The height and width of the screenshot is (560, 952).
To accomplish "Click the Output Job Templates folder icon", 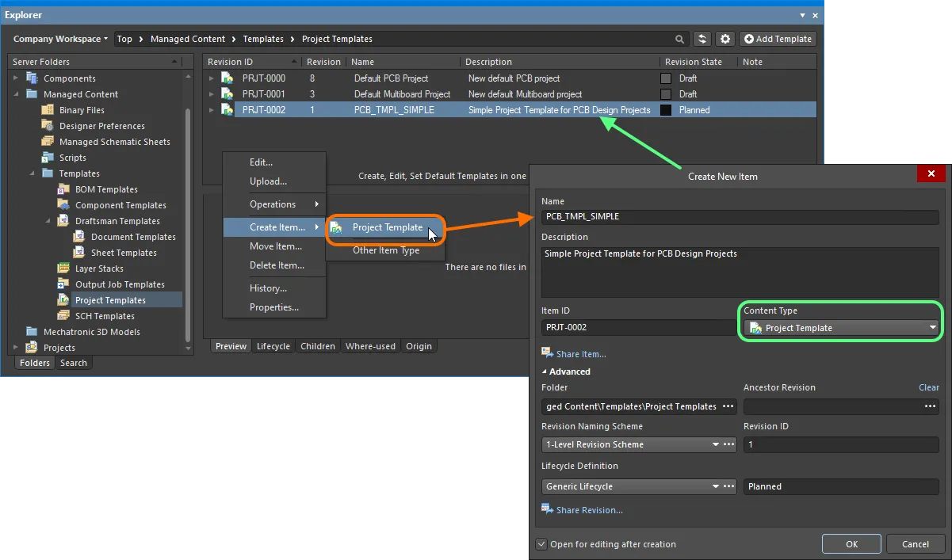I will pyautogui.click(x=63, y=284).
